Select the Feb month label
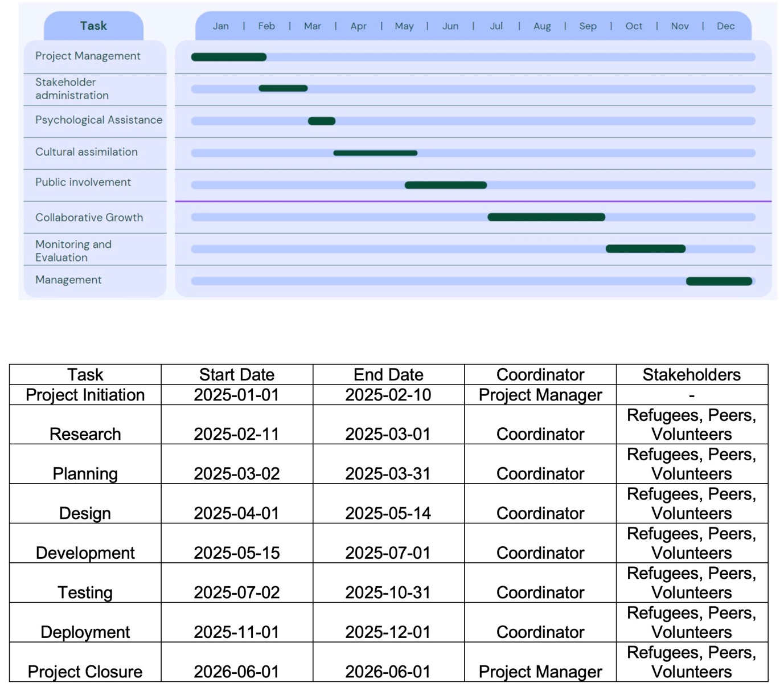Screen dimensions: 784x691 (266, 26)
